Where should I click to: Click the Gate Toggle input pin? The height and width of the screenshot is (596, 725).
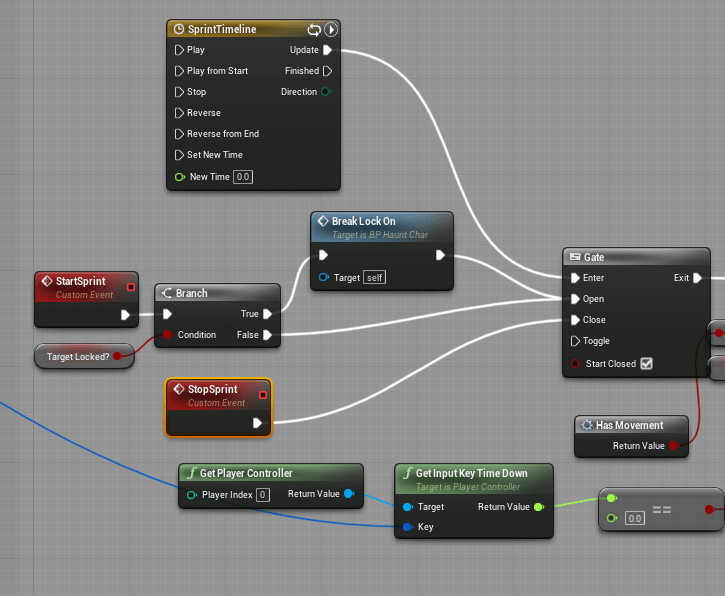pos(574,341)
